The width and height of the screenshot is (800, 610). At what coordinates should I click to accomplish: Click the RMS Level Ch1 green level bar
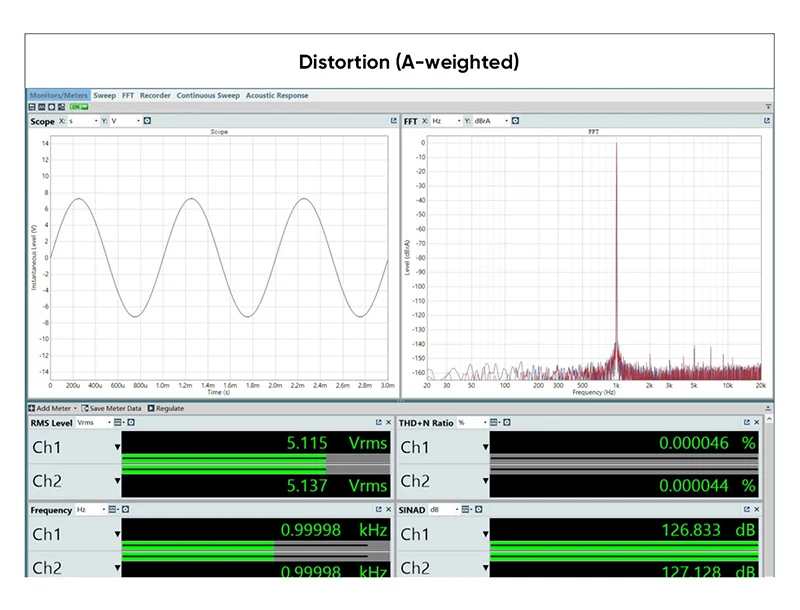click(224, 458)
